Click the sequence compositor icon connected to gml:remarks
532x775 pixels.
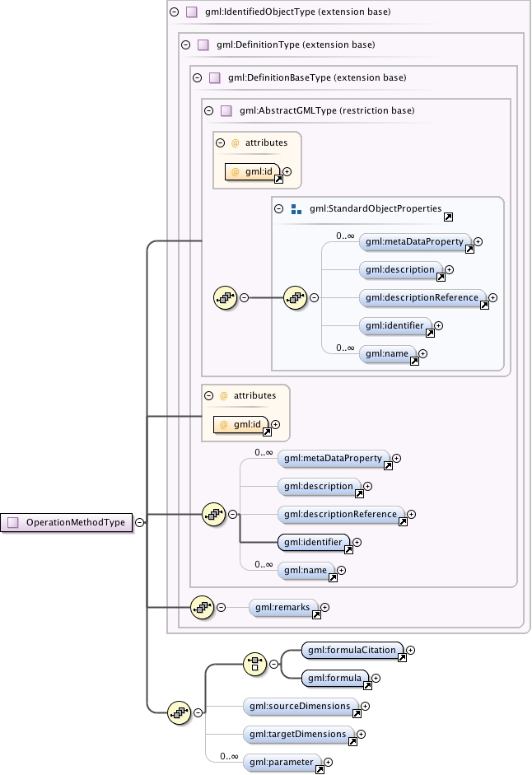click(203, 608)
